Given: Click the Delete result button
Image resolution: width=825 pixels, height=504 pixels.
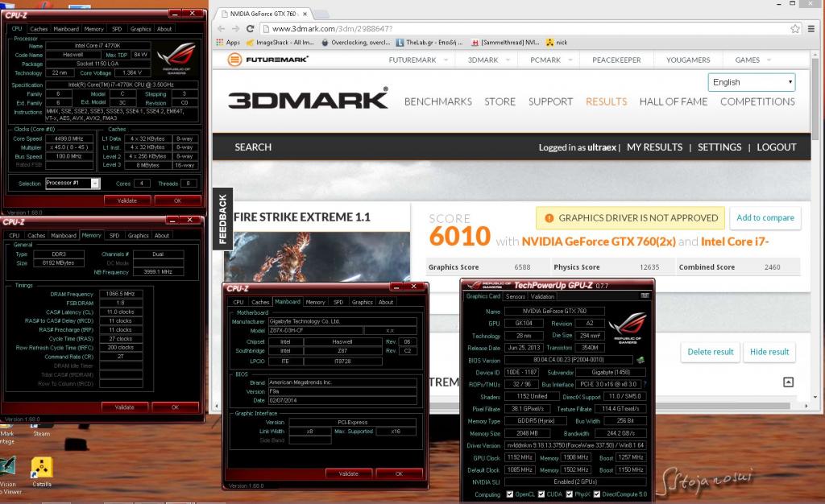Looking at the screenshot, I should 711,352.
